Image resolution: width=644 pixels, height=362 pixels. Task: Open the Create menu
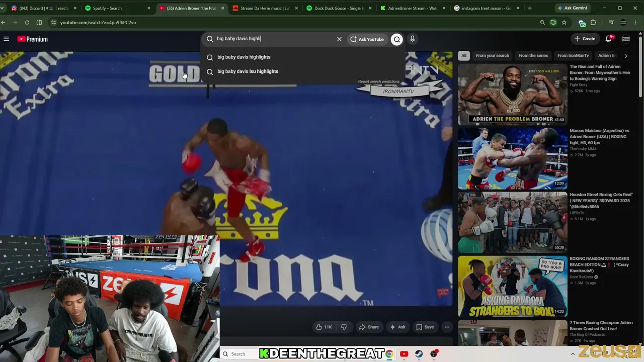[x=585, y=39]
